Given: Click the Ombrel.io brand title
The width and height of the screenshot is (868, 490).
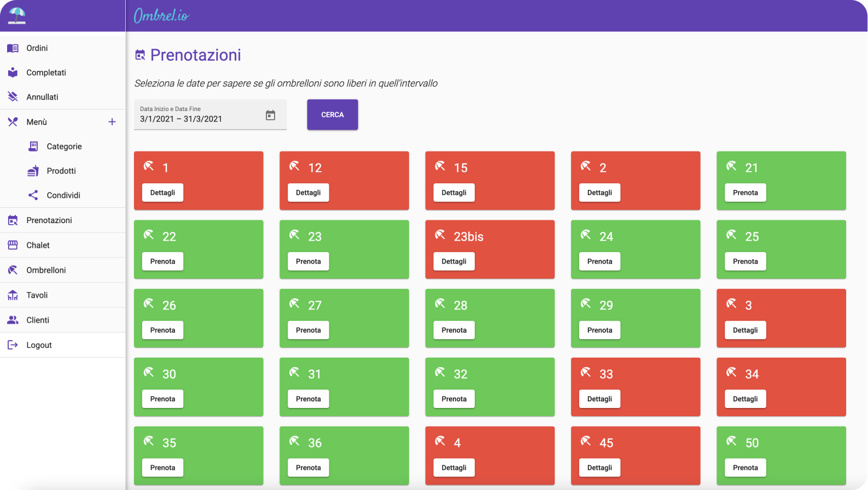Looking at the screenshot, I should pyautogui.click(x=161, y=15).
